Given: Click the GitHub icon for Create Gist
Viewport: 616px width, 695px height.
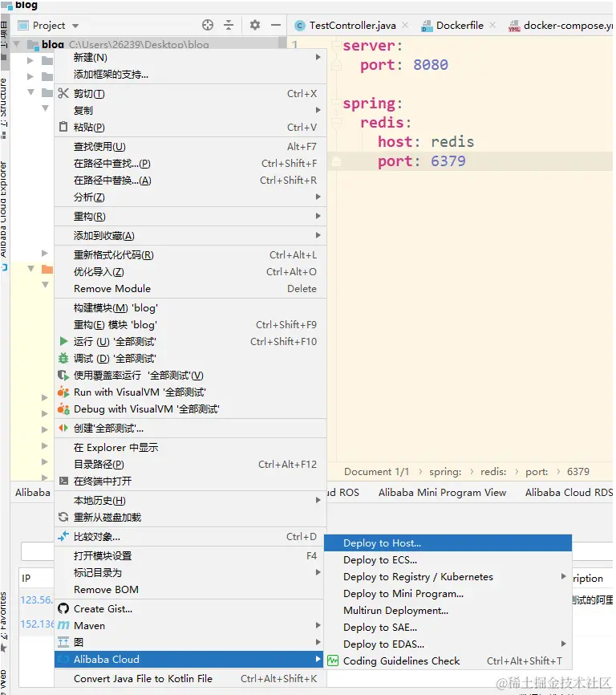Looking at the screenshot, I should click(63, 608).
